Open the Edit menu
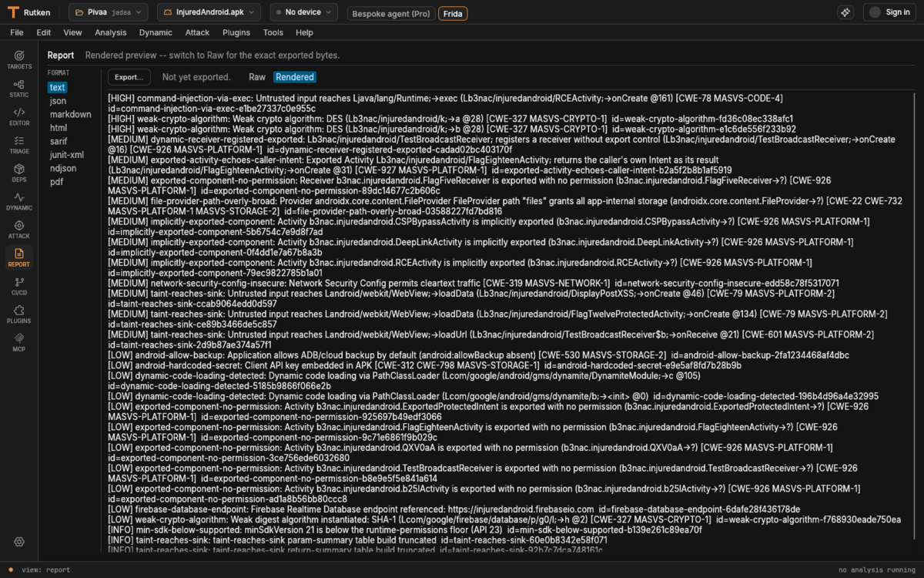Viewport: 924px width, 578px height. 44,32
